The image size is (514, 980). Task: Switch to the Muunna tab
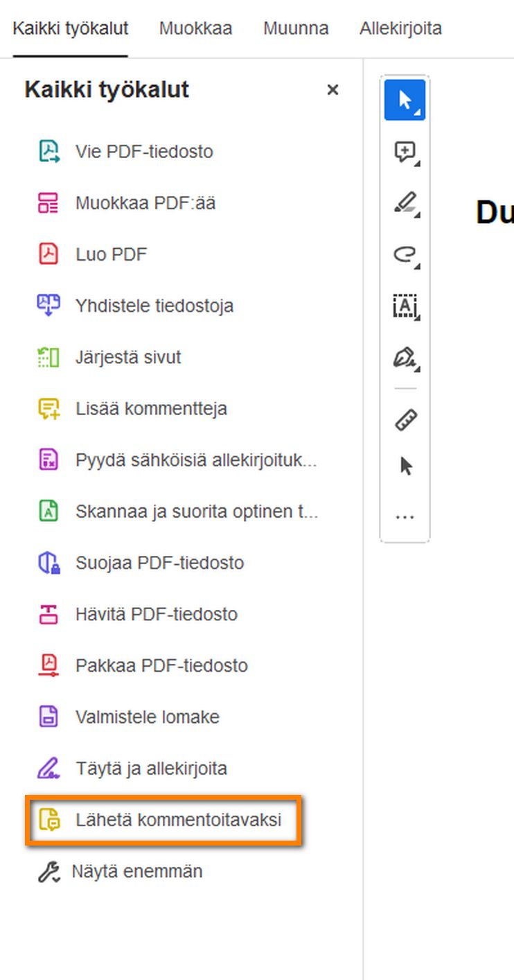pos(296,28)
